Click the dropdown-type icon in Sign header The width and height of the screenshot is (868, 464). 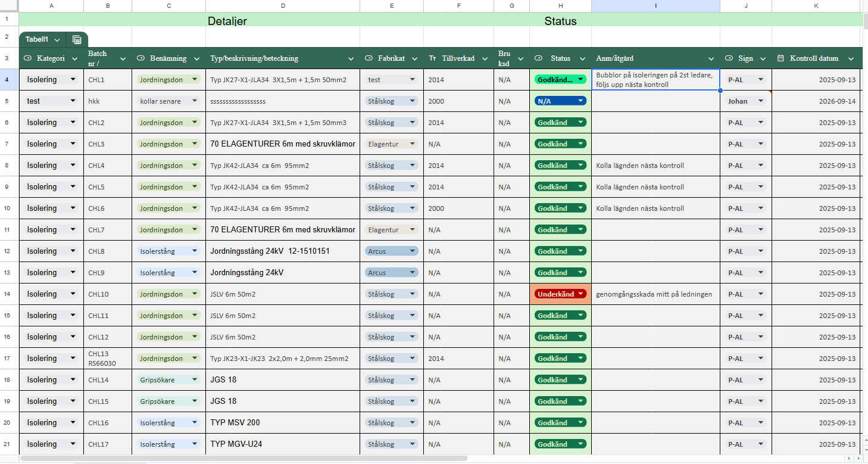[729, 58]
